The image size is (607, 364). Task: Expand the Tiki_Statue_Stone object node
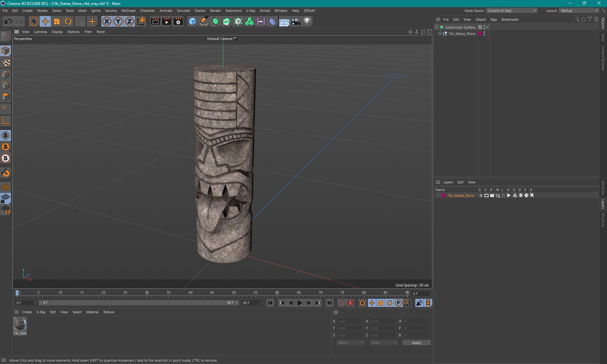(x=440, y=34)
